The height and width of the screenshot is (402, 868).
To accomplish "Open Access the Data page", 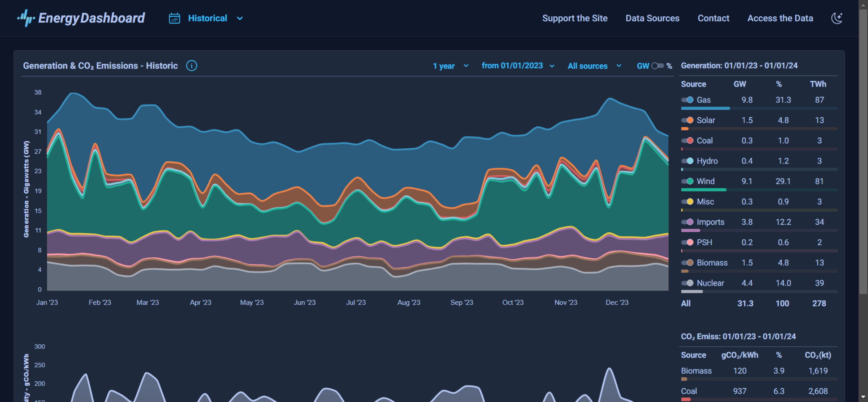I will [x=780, y=18].
